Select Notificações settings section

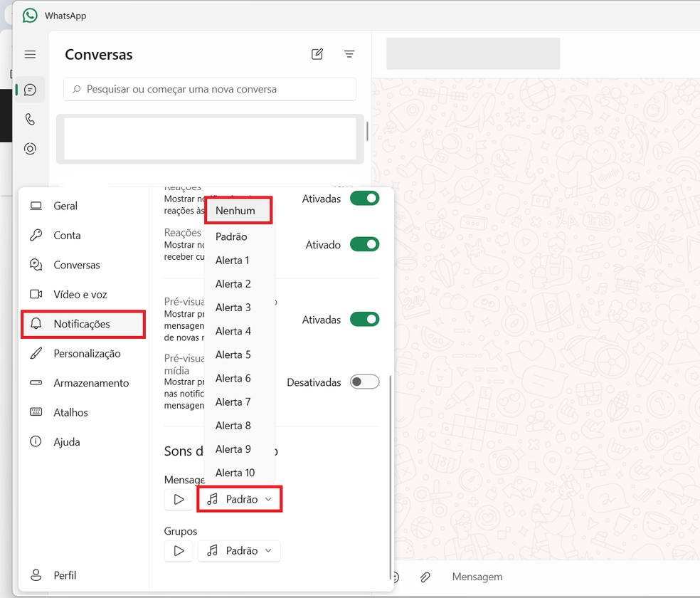point(83,324)
